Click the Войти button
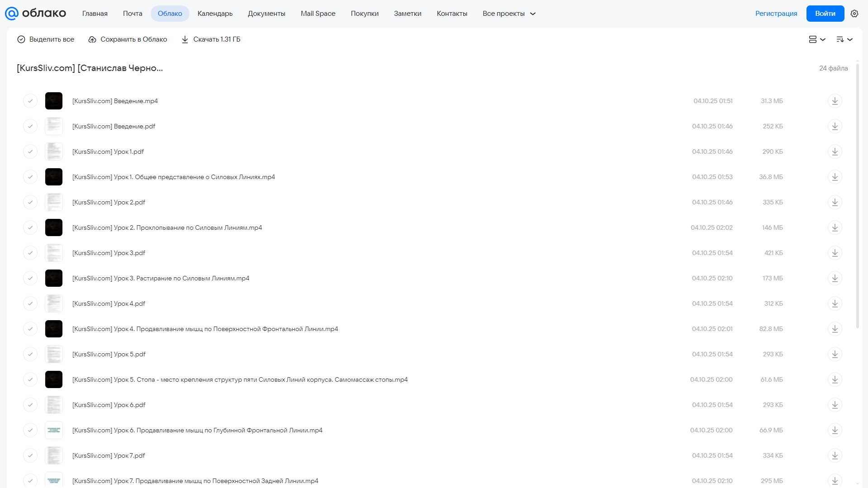This screenshot has height=488, width=868. [x=825, y=14]
